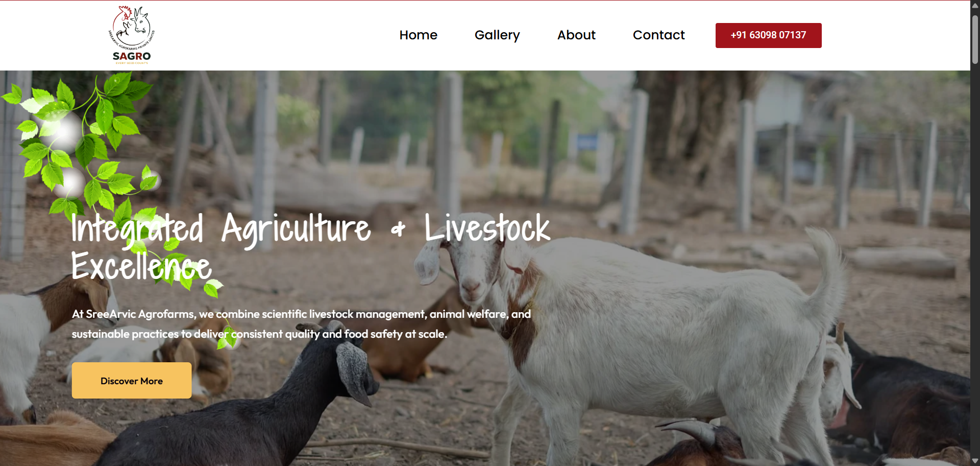
Task: Click the ampersand symbol in the headline
Action: (x=398, y=229)
